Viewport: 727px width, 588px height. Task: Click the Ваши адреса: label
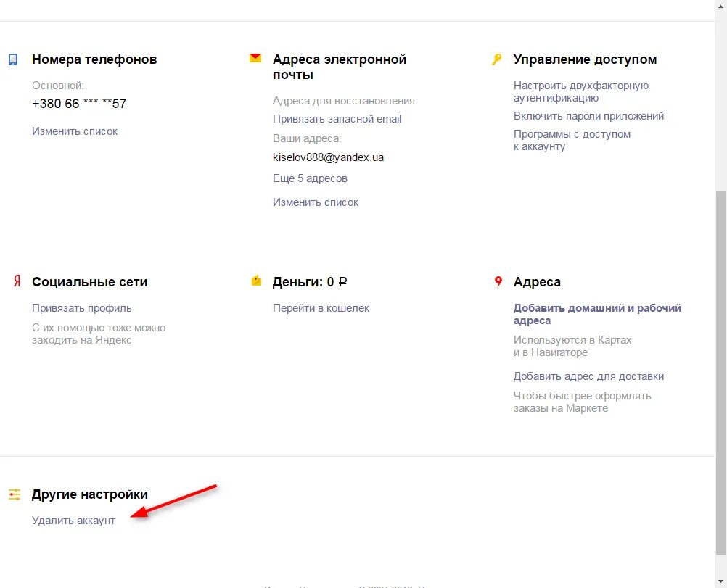[307, 138]
